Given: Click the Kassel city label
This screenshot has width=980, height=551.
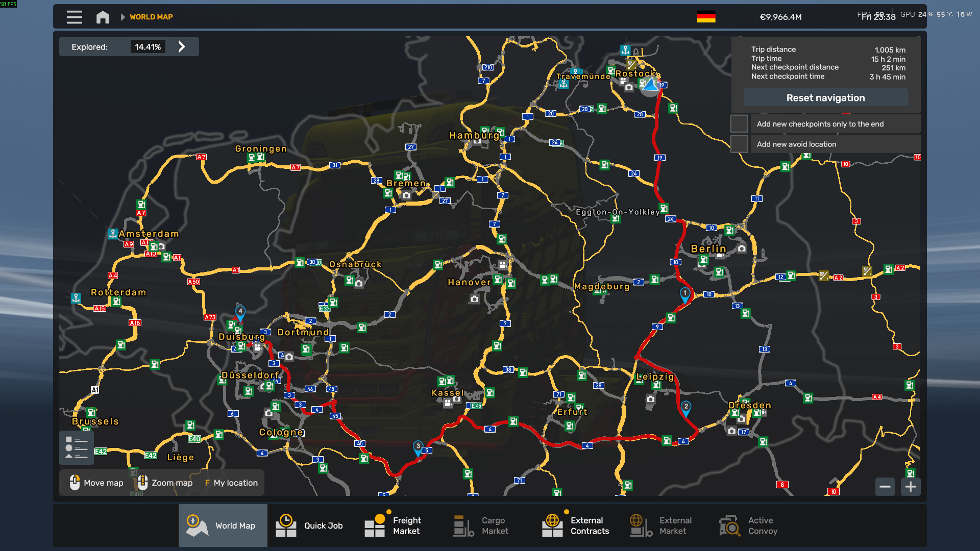Looking at the screenshot, I should click(448, 393).
